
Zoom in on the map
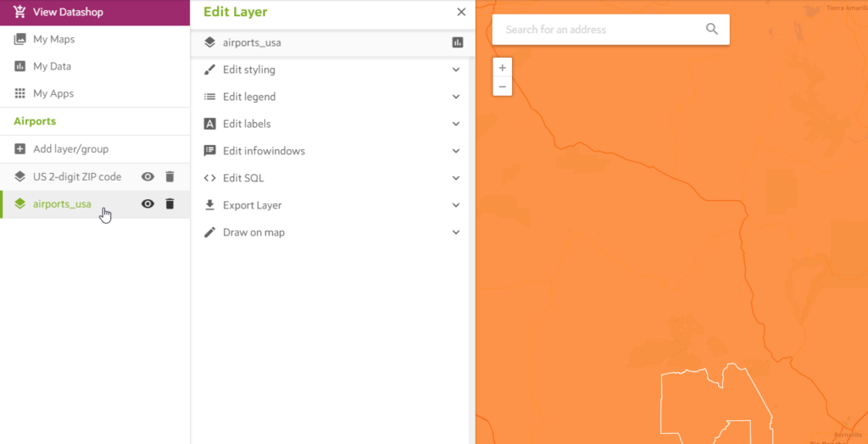point(502,68)
